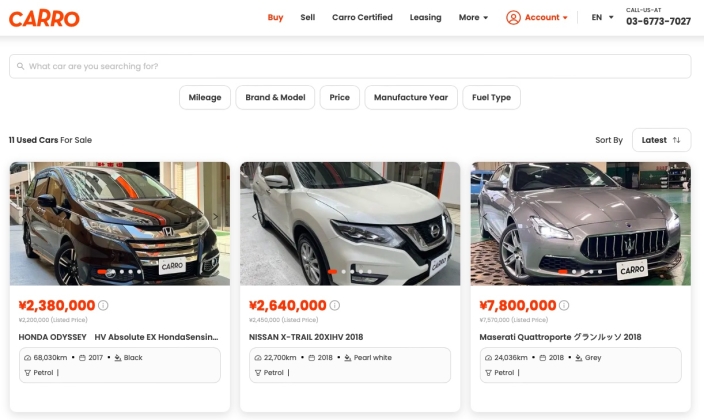The height and width of the screenshot is (420, 704).
Task: Click the sort arrows icon in Latest
Action: (676, 140)
